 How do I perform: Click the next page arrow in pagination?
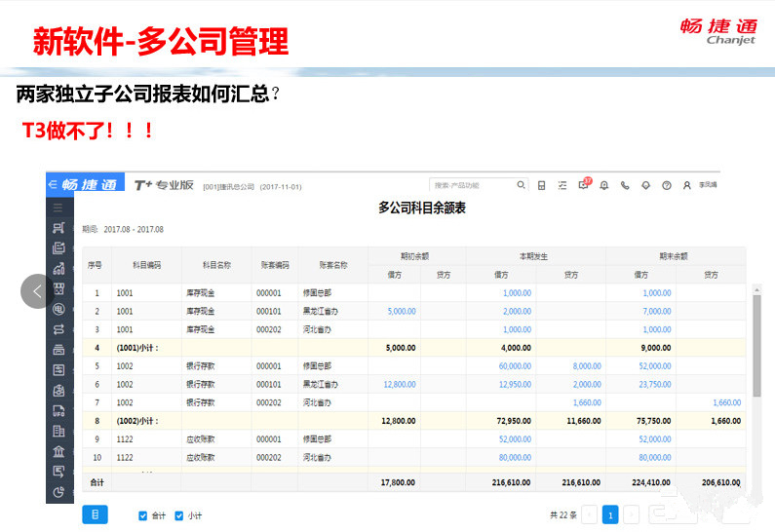pyautogui.click(x=631, y=514)
